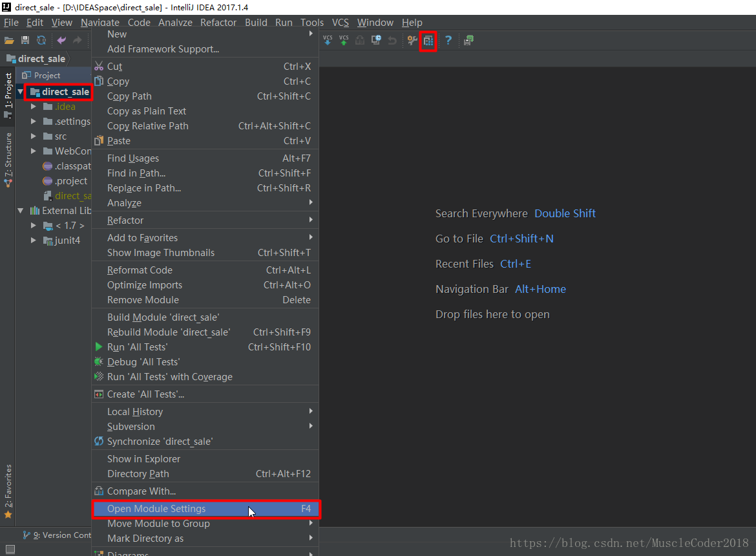
Task: Choose Remove Module
Action: [205, 300]
